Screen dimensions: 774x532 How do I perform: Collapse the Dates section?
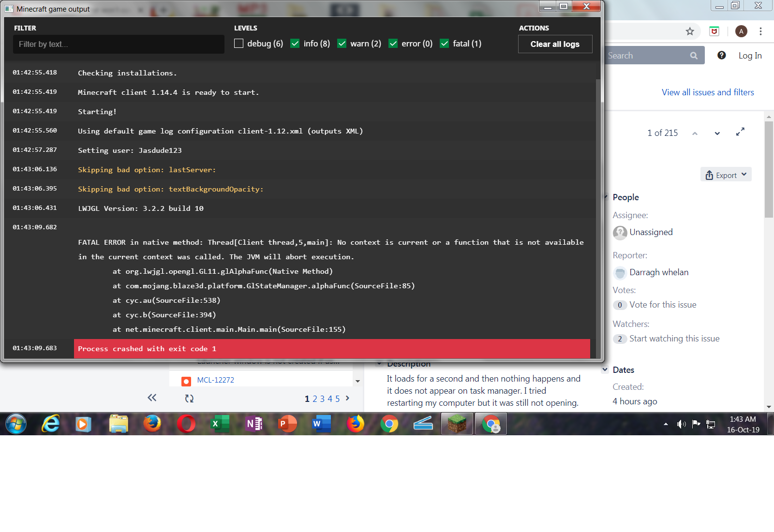(605, 369)
